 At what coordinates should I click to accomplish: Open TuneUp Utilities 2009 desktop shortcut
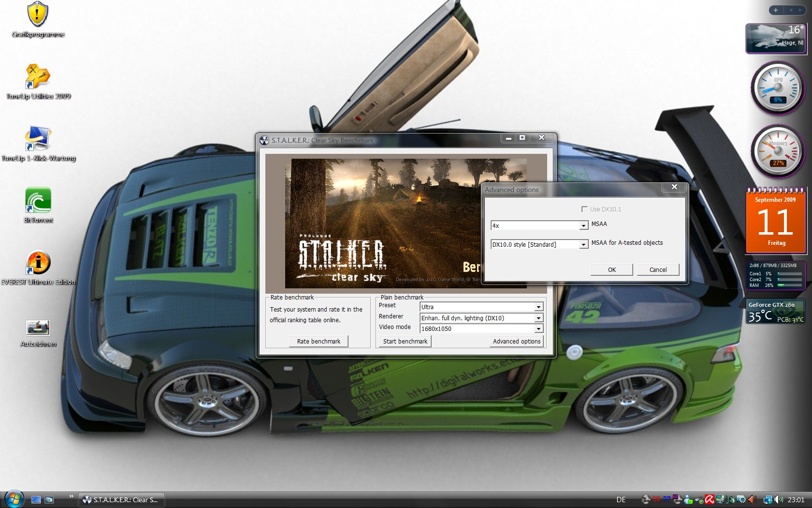click(x=38, y=82)
